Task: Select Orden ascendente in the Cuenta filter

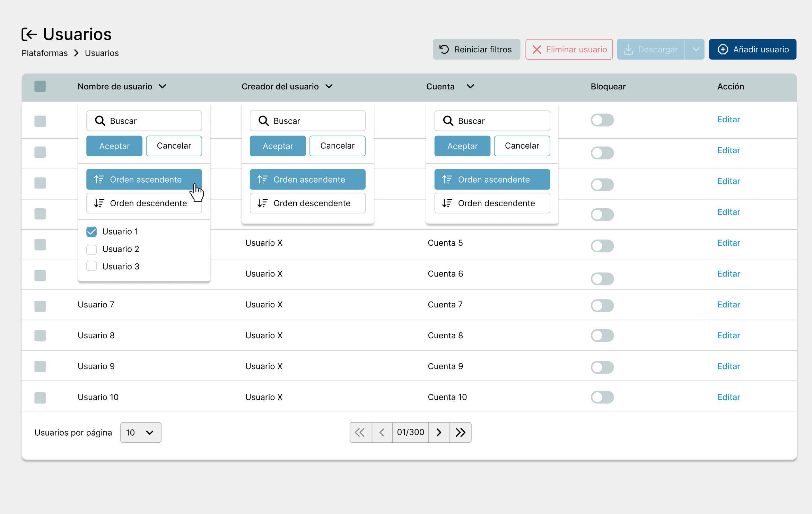Action: (x=492, y=180)
